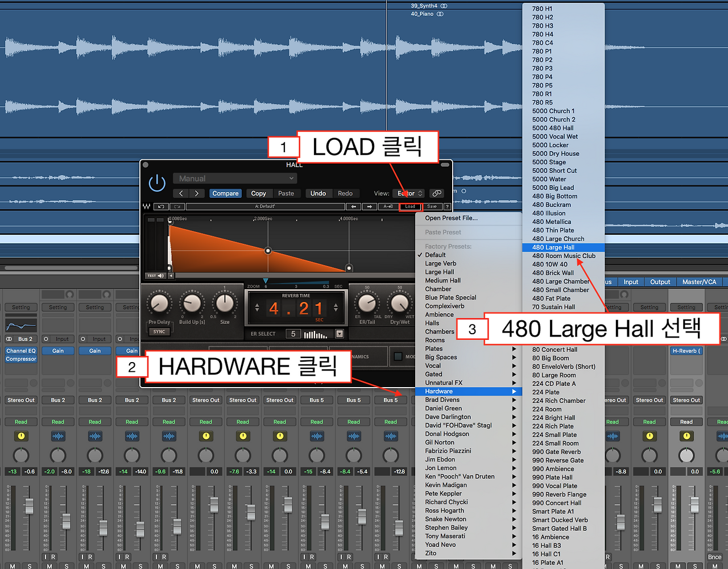Open the Channel EQ curve thumbnail
Screen dimensions: 728x569
[x=21, y=325]
